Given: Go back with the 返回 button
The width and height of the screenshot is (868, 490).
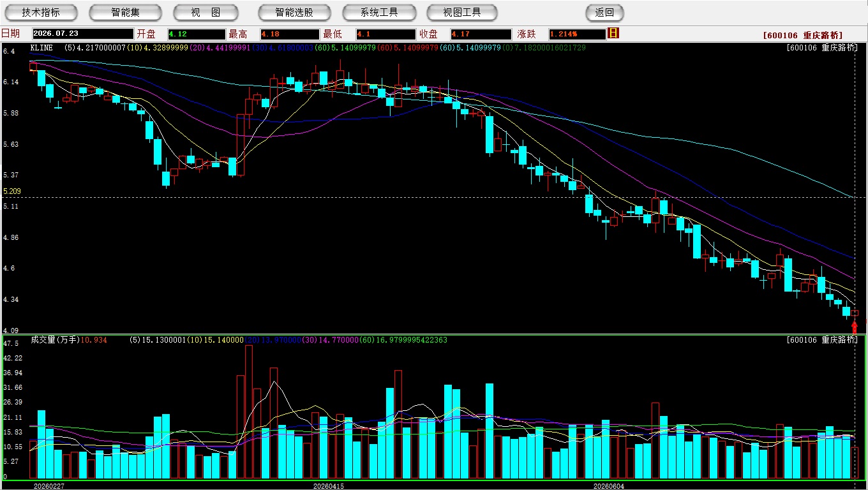Looking at the screenshot, I should click(x=604, y=12).
